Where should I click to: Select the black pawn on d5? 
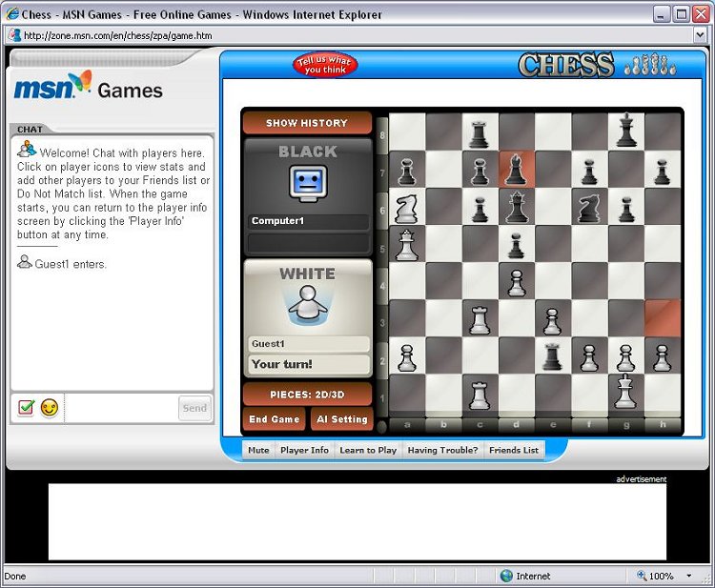tap(516, 246)
